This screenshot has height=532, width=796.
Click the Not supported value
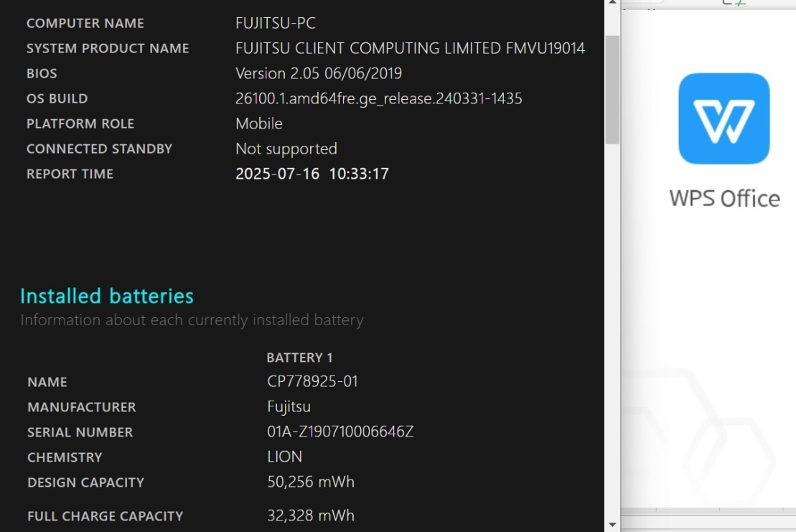pos(286,149)
